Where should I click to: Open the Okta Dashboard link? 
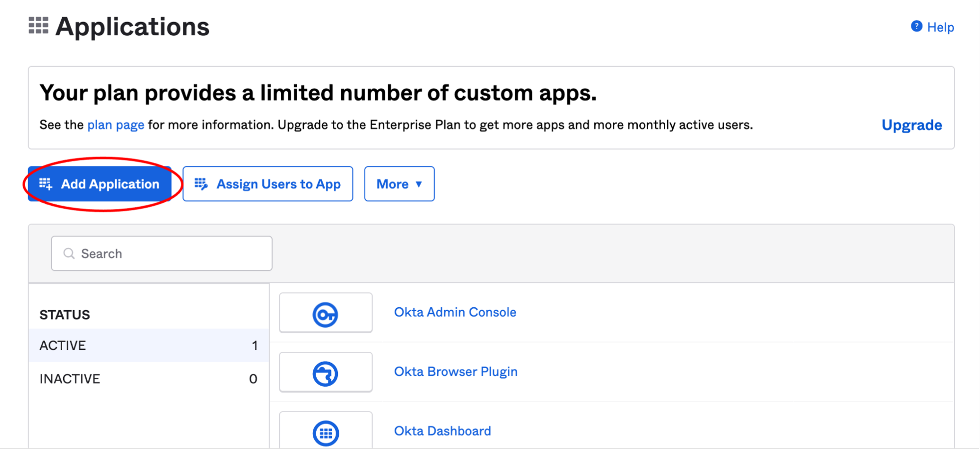[x=442, y=431]
